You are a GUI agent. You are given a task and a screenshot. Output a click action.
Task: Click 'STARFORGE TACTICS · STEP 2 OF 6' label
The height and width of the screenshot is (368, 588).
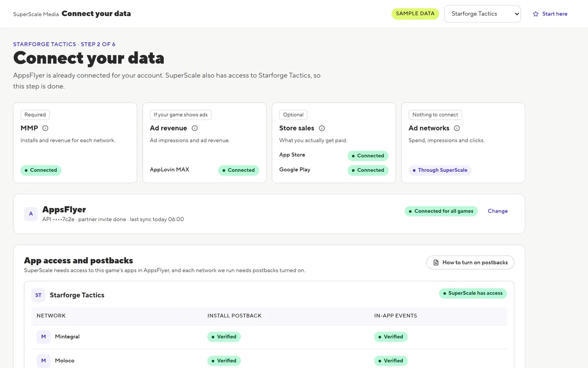point(64,44)
